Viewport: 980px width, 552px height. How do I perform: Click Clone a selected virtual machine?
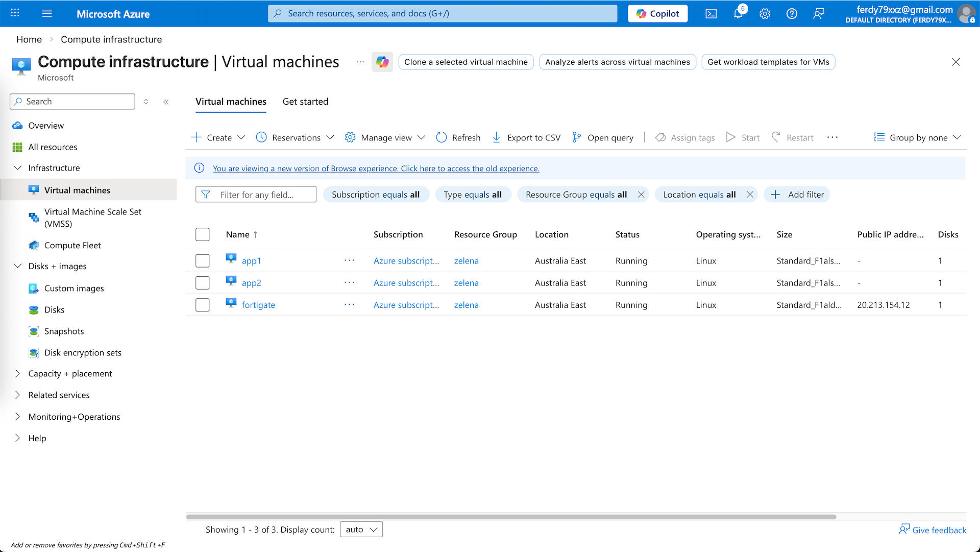[x=465, y=62]
